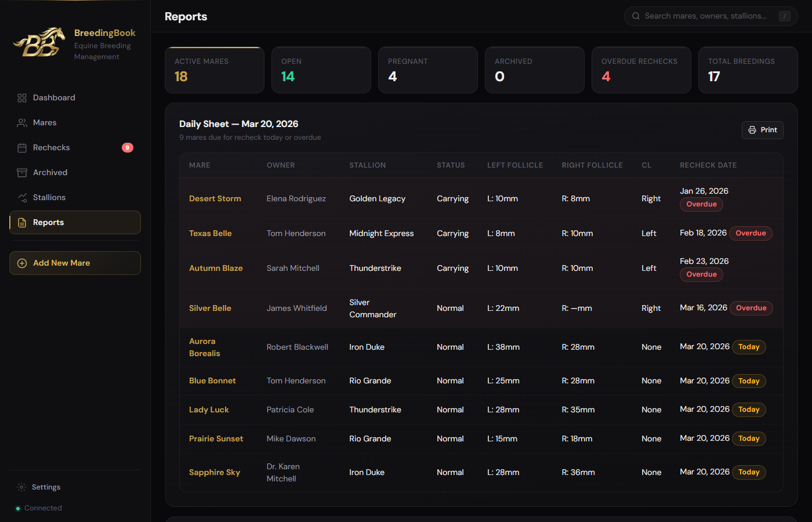This screenshot has height=522, width=812.
Task: Click the Mares people icon
Action: (x=22, y=123)
